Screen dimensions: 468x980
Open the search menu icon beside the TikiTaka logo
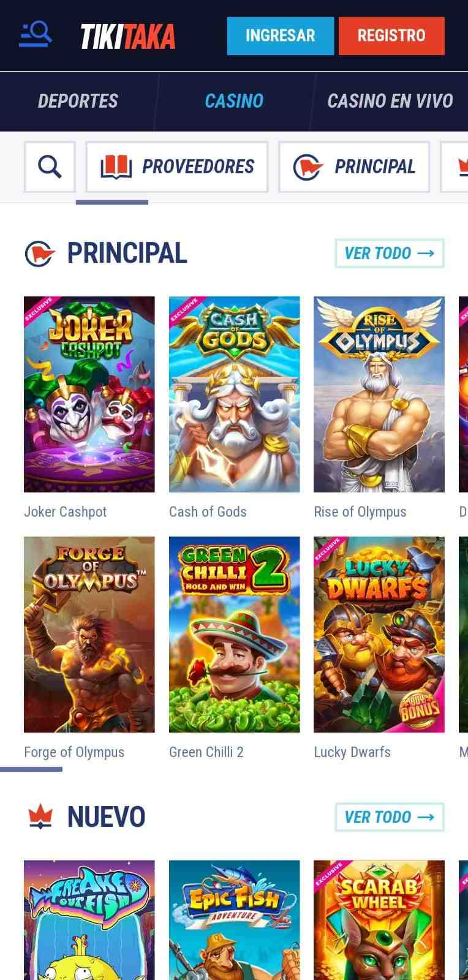click(x=36, y=35)
